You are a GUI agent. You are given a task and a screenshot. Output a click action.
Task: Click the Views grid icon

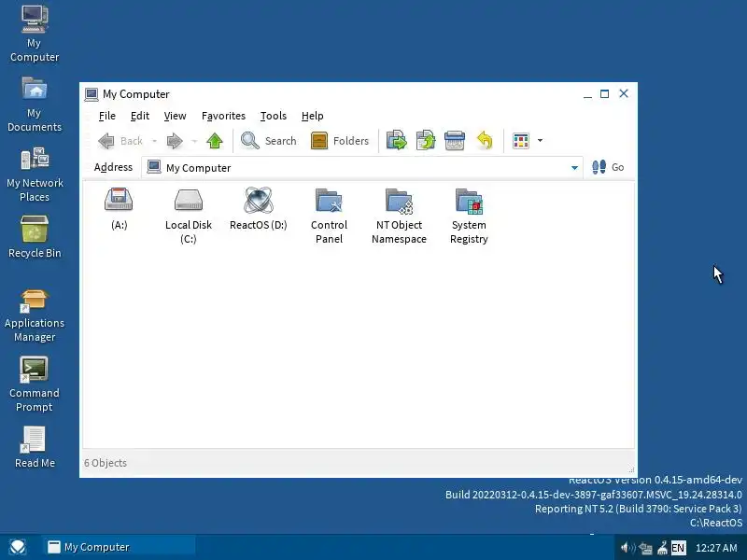[521, 141]
